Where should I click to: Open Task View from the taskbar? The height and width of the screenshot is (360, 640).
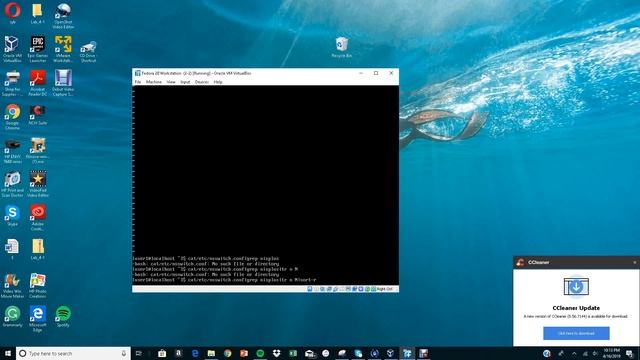point(138,353)
